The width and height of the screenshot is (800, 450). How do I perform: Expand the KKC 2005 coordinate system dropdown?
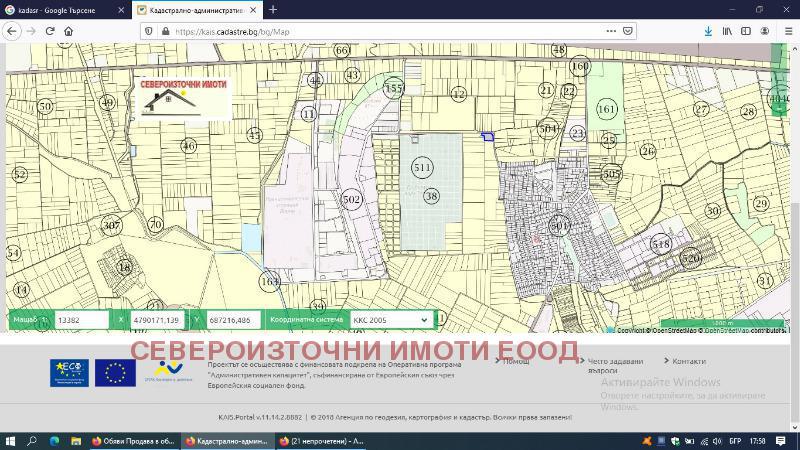[x=391, y=320]
